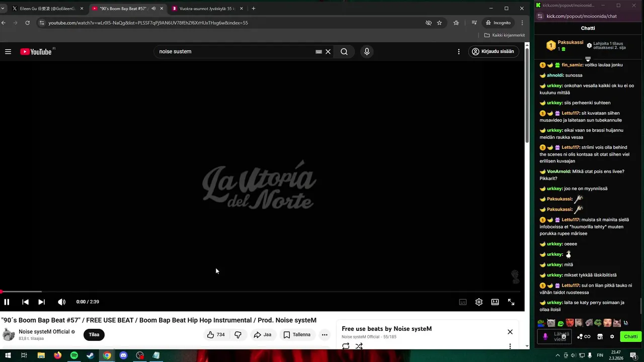This screenshot has width=644, height=362.
Task: Open site settings icon in Kick address bar
Action: click(x=540, y=16)
